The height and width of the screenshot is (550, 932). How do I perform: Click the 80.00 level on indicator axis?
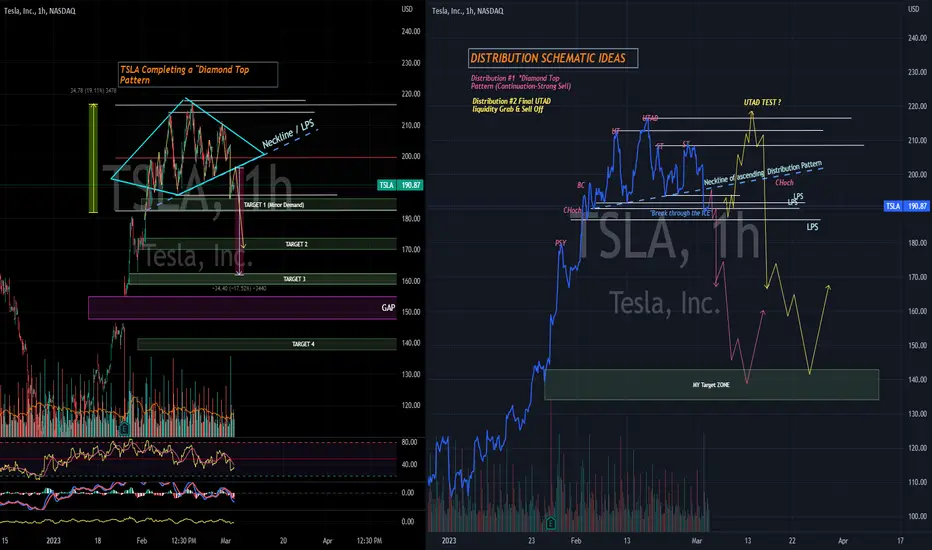point(409,442)
